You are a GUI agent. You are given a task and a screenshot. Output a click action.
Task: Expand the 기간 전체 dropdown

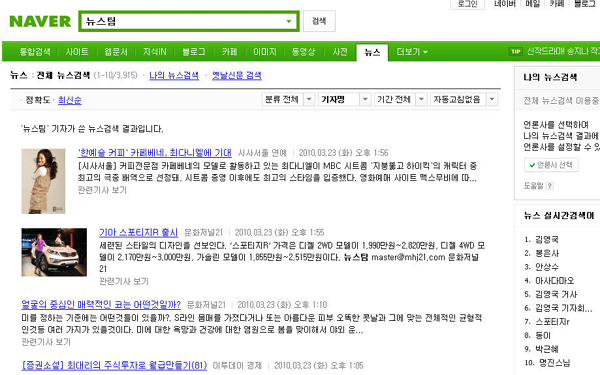(400, 99)
